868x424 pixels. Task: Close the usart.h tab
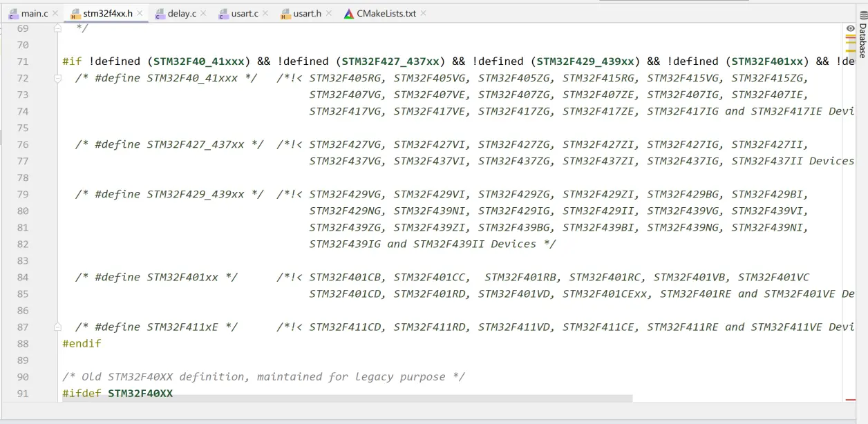tap(329, 13)
